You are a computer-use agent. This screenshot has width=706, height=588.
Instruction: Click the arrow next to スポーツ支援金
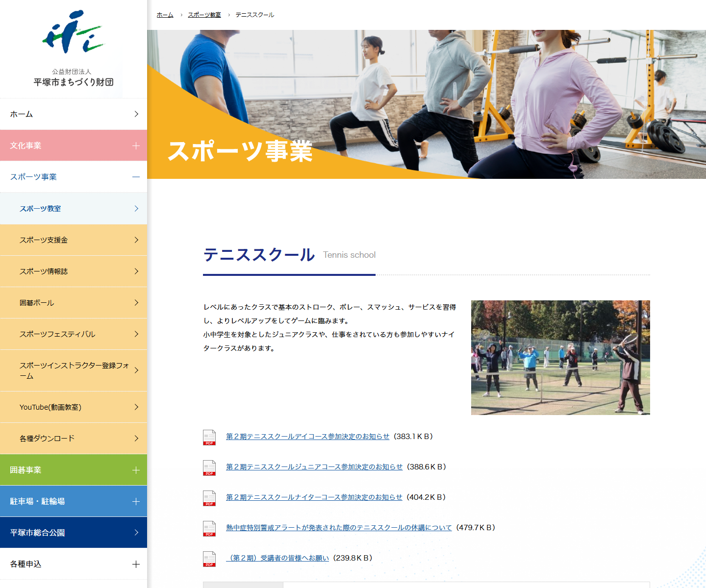pos(136,240)
